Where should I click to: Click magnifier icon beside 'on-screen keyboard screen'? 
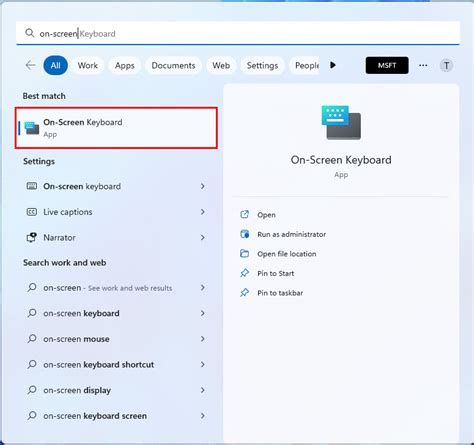pos(32,416)
